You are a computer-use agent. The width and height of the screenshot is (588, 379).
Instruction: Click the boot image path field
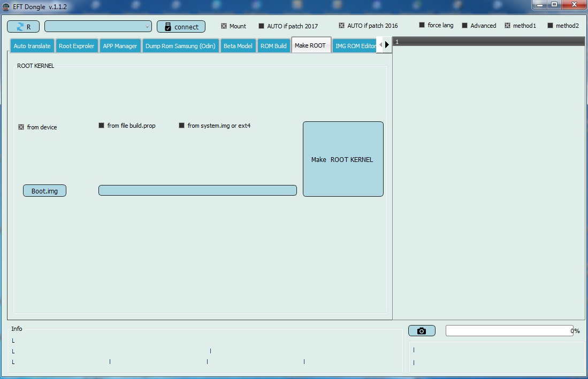click(x=197, y=190)
